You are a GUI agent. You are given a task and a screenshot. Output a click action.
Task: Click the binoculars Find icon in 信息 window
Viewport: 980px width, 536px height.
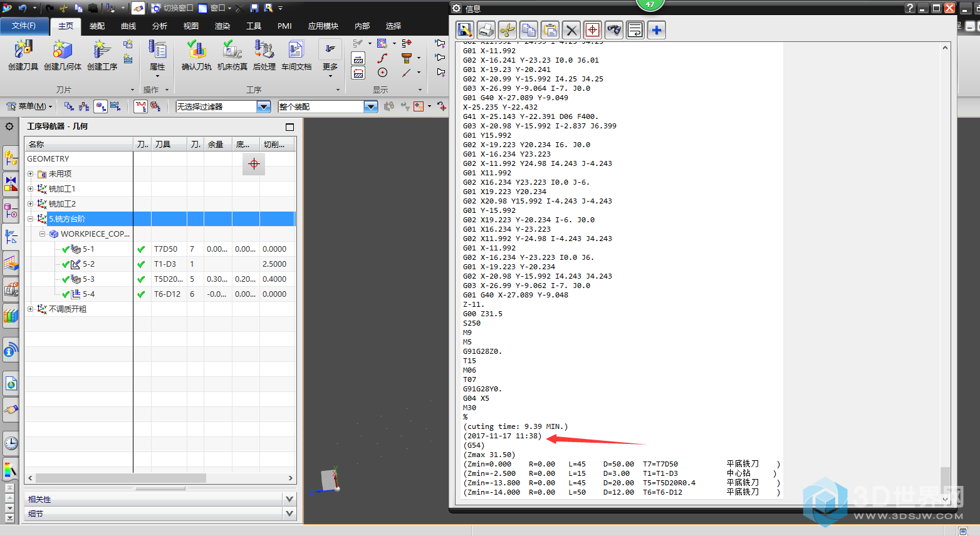tap(614, 30)
